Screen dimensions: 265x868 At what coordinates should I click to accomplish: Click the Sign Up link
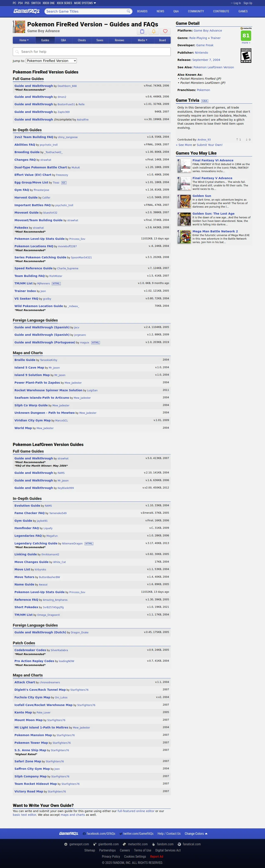click(x=248, y=3)
